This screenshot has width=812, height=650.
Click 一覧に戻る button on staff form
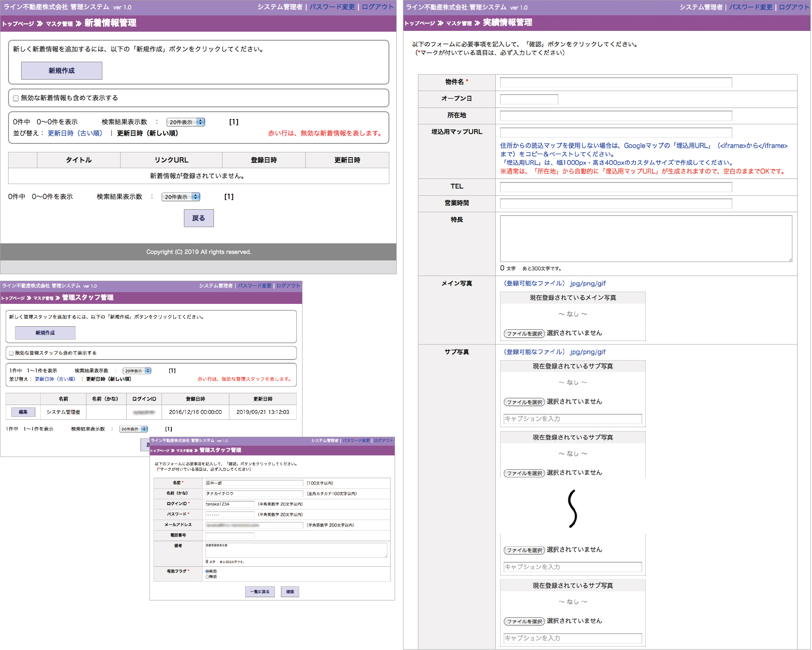pos(260,591)
